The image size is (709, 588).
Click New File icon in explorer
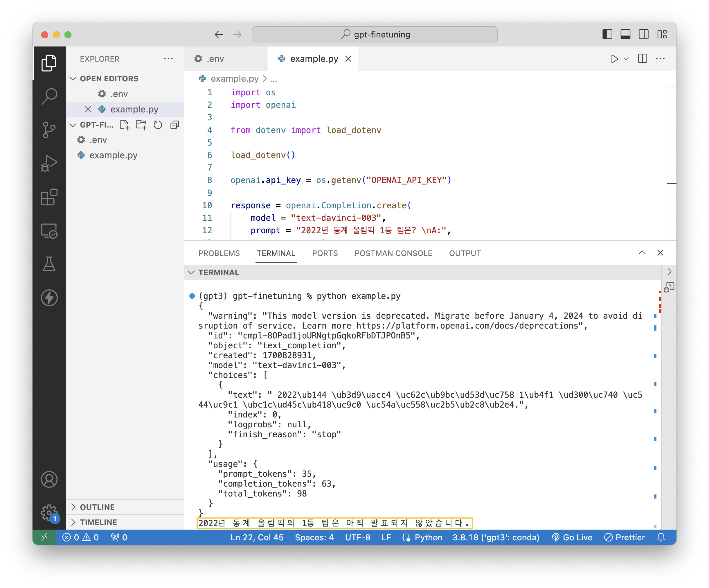click(x=125, y=125)
